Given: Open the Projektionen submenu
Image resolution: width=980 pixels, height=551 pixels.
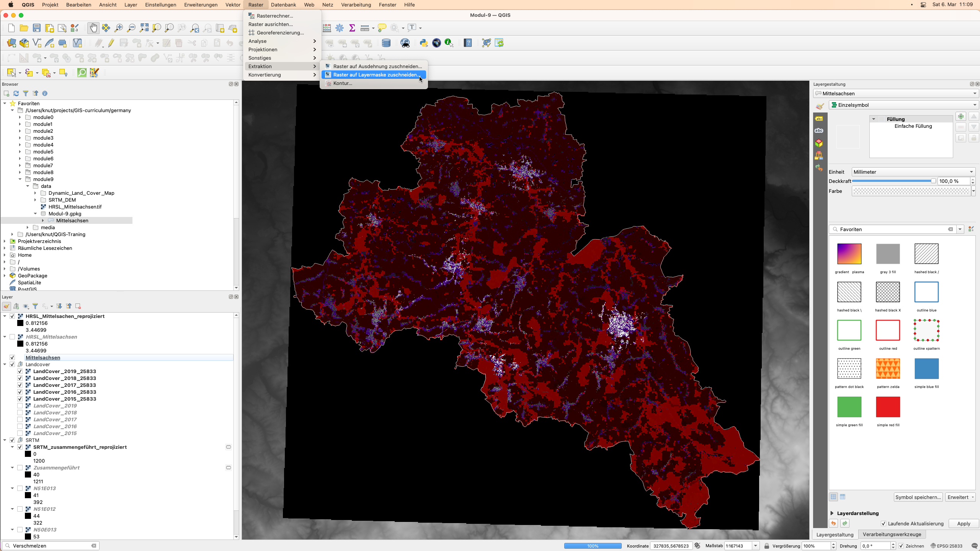Looking at the screenshot, I should point(283,49).
